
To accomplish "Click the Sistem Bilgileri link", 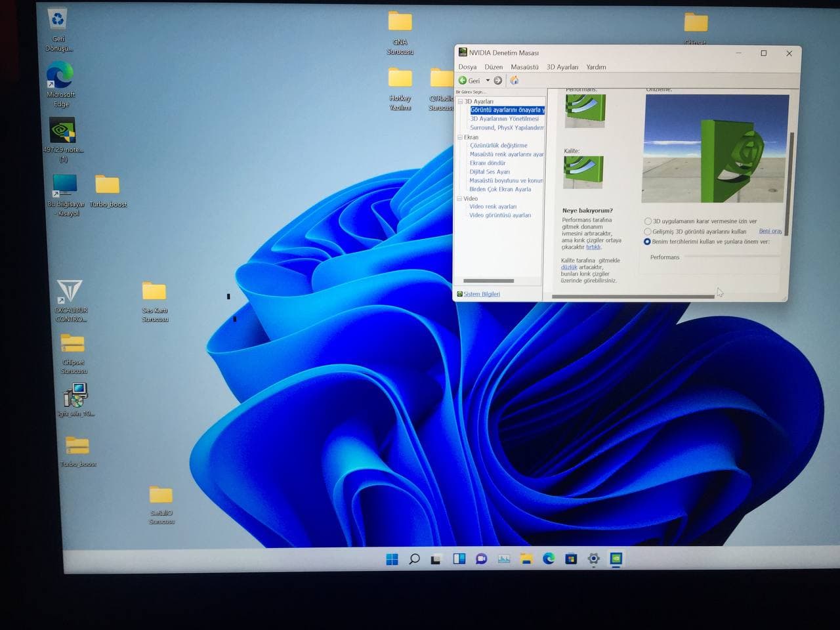I will click(482, 294).
